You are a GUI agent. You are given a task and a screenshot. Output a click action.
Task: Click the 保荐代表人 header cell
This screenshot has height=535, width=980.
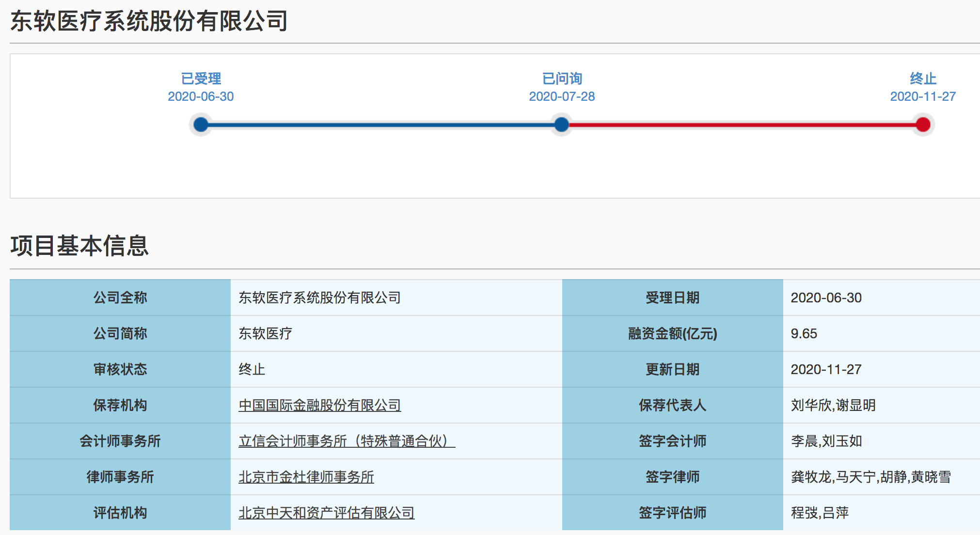pyautogui.click(x=673, y=405)
